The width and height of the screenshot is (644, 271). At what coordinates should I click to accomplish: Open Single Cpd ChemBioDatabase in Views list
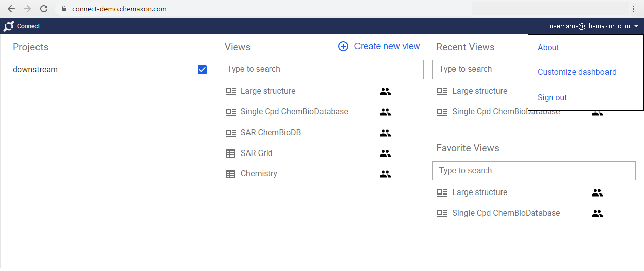295,112
